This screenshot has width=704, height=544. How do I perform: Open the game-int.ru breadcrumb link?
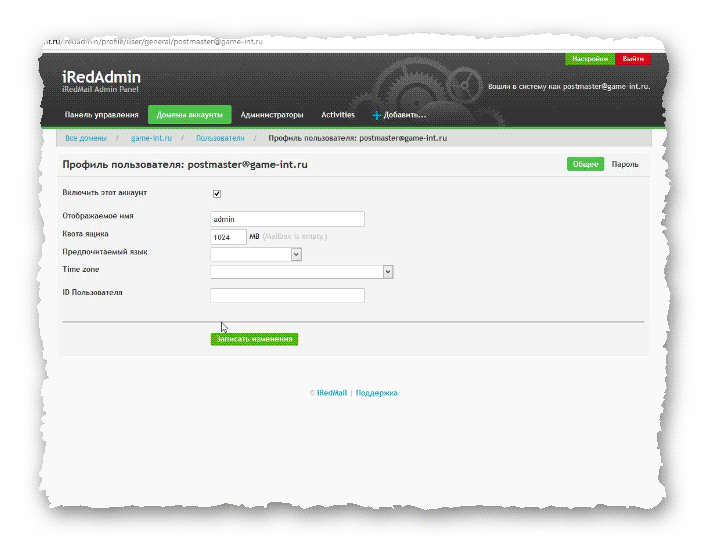151,138
